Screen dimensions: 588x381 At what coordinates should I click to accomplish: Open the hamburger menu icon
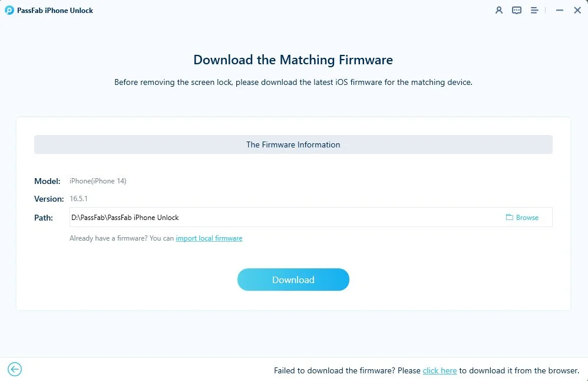[533, 10]
